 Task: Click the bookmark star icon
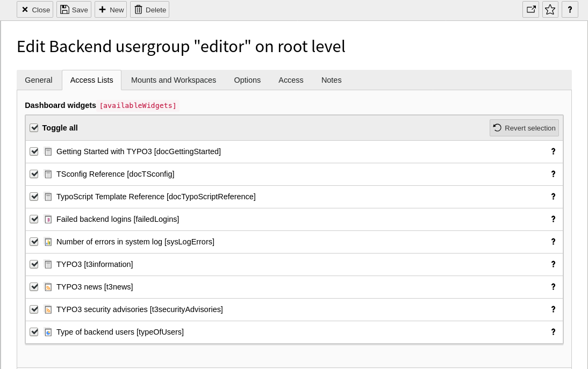pyautogui.click(x=550, y=9)
